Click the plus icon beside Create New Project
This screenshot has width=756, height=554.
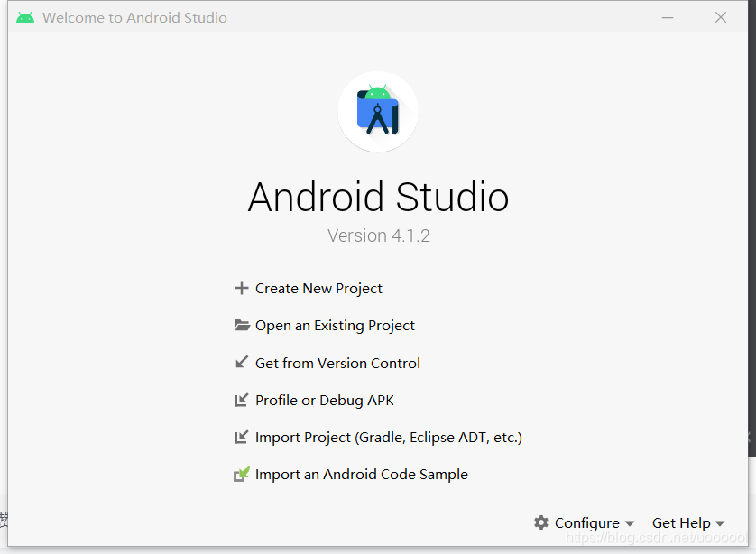coord(242,288)
